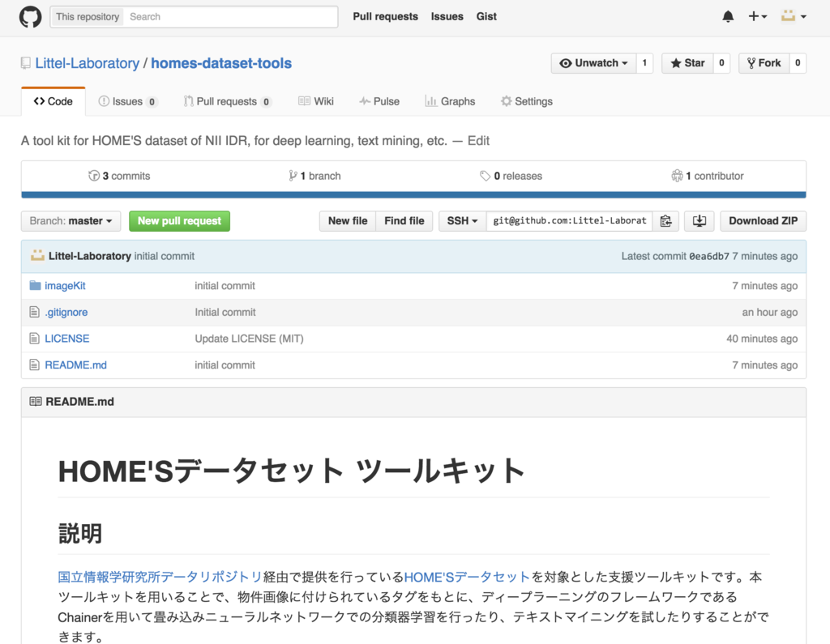
Task: Switch to the Issues tab
Action: click(127, 101)
